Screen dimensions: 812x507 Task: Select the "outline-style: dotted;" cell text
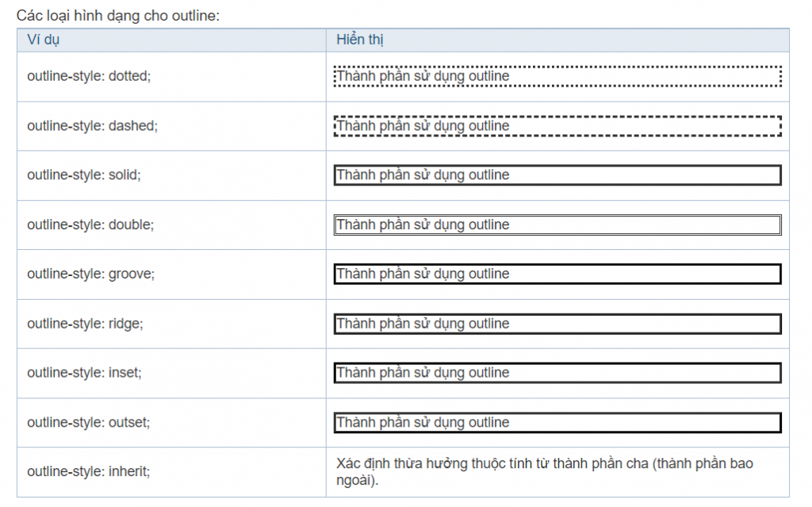[x=89, y=76]
